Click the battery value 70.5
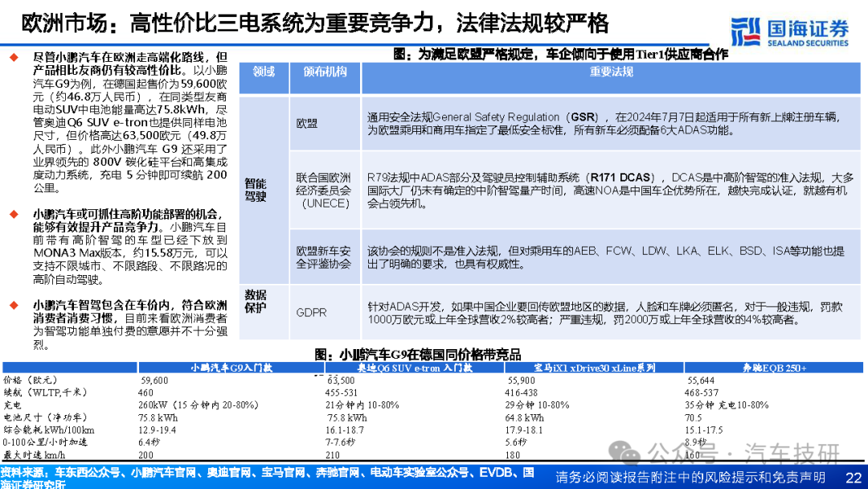This screenshot has width=868, height=489. [693, 417]
